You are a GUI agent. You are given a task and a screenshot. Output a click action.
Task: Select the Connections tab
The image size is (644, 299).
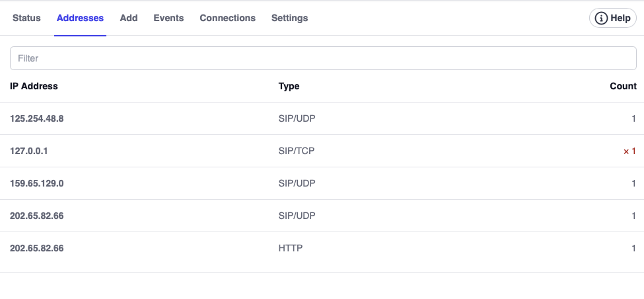[x=227, y=19]
